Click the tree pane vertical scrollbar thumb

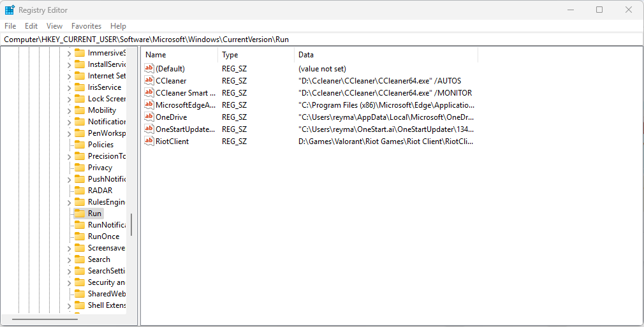pyautogui.click(x=131, y=224)
